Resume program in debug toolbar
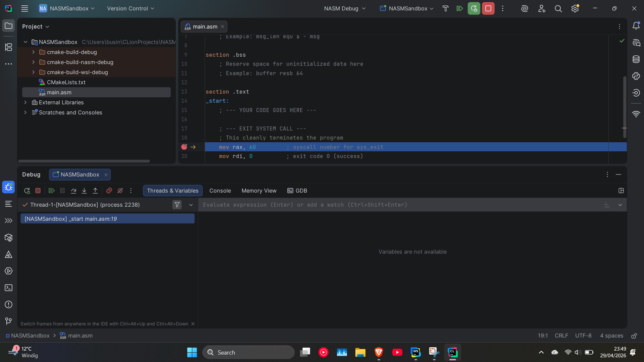This screenshot has width=644, height=362. pyautogui.click(x=51, y=191)
